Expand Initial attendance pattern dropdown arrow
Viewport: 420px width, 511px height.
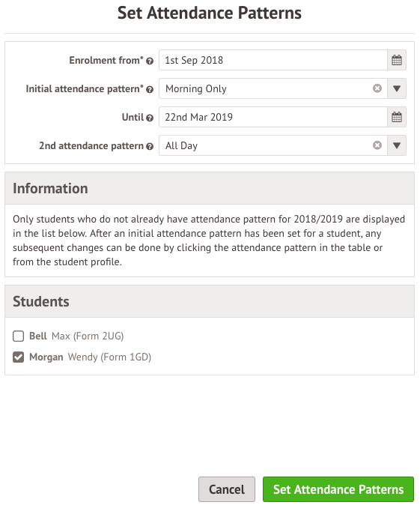click(397, 88)
